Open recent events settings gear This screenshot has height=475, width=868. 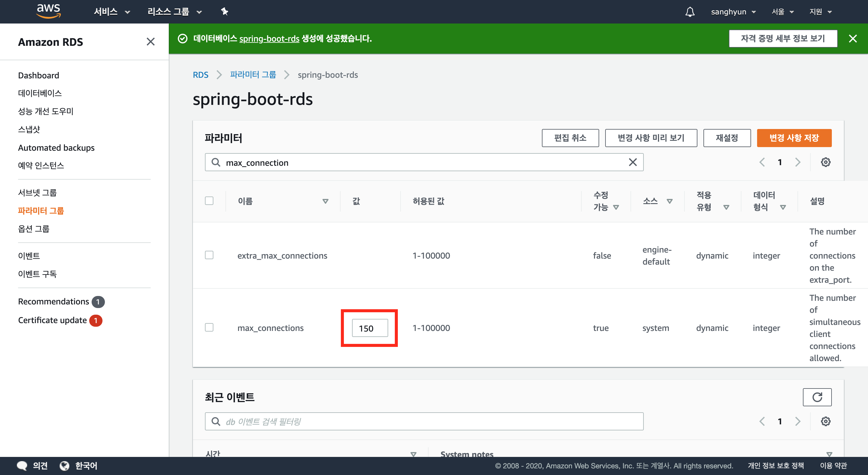825,421
